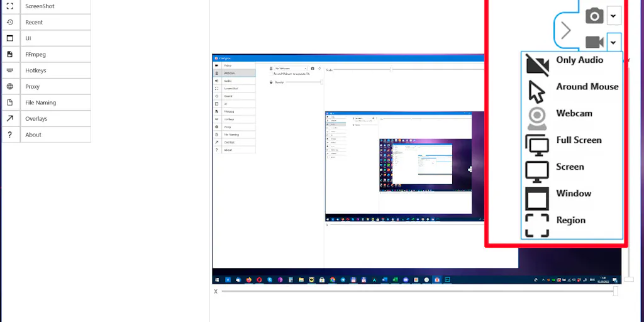Image resolution: width=644 pixels, height=322 pixels.
Task: Open the dropdown arrow beside the camera icon
Action: point(613,16)
